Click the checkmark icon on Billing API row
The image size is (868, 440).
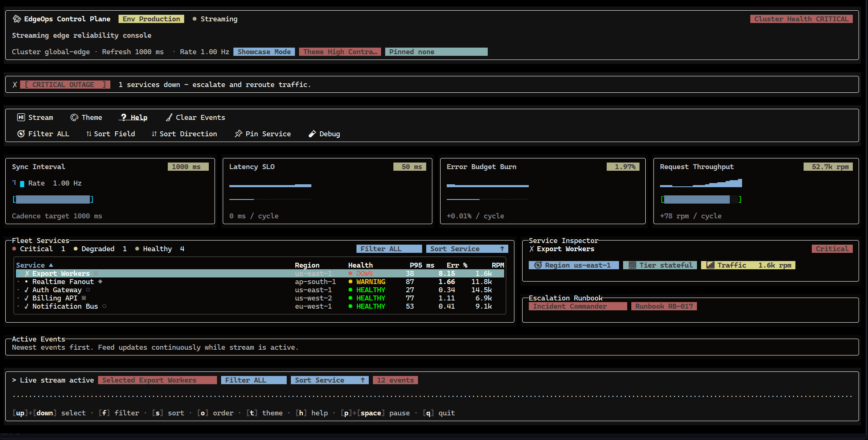pos(27,298)
